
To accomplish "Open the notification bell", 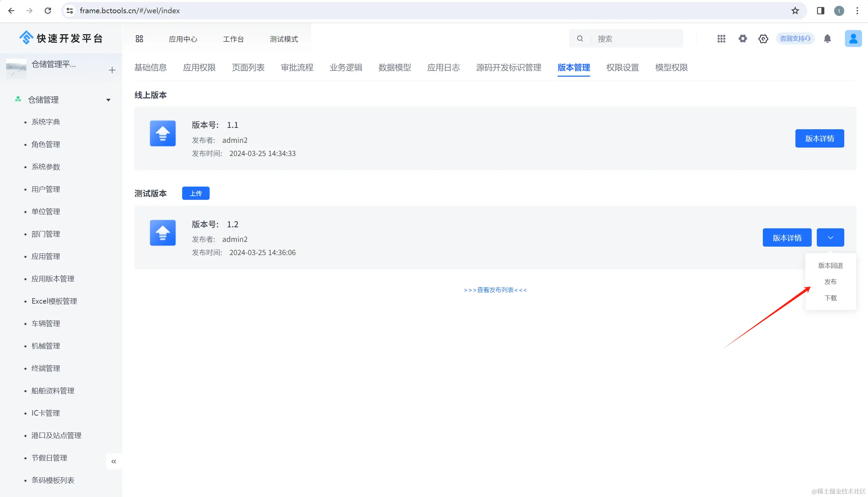I will click(x=827, y=39).
